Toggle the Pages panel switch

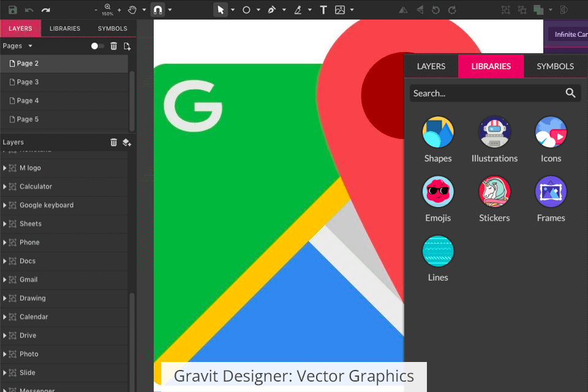click(97, 46)
